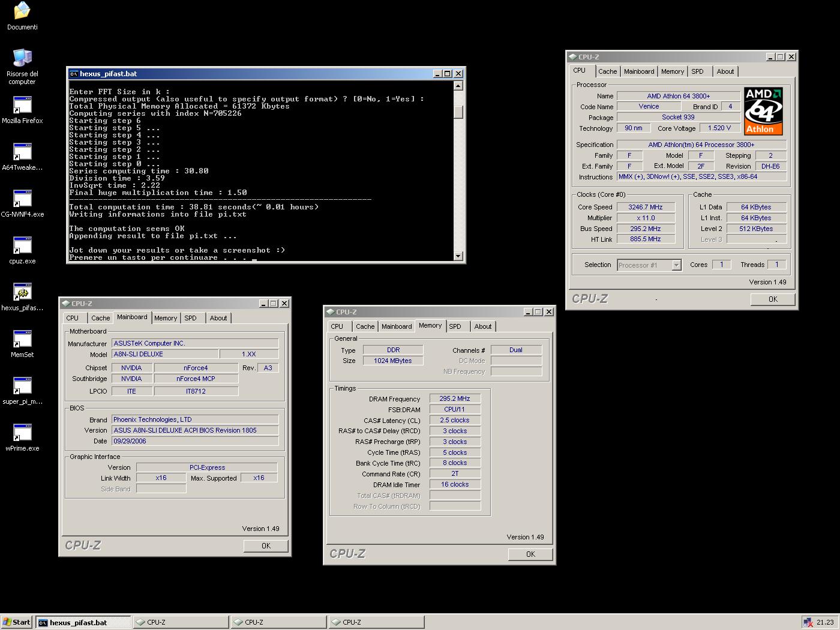Click the Multiplier value x 11.0
840x630 pixels.
pyautogui.click(x=646, y=218)
